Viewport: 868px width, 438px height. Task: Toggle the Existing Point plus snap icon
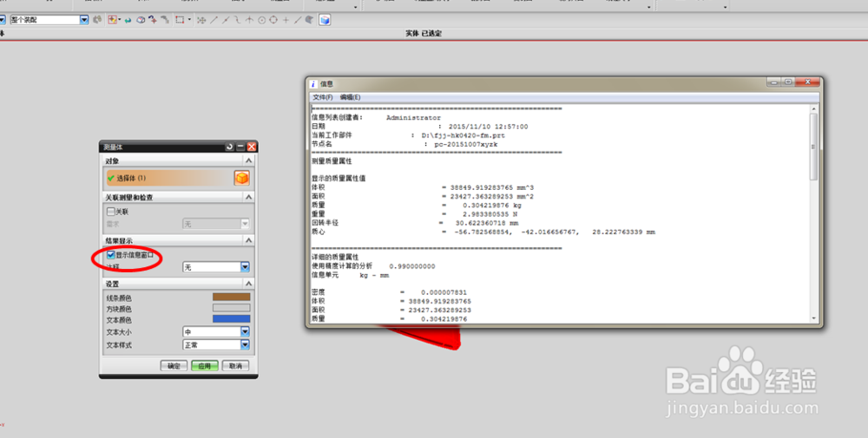pos(286,20)
